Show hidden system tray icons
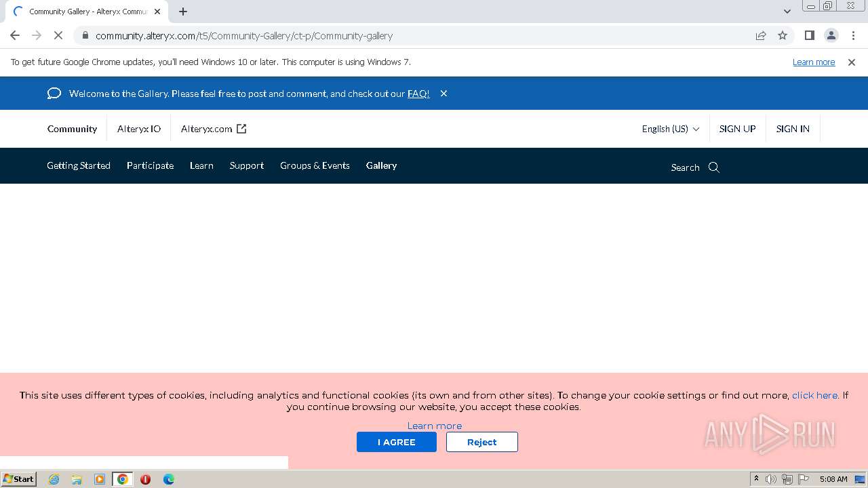The height and width of the screenshot is (488, 868). tap(756, 479)
